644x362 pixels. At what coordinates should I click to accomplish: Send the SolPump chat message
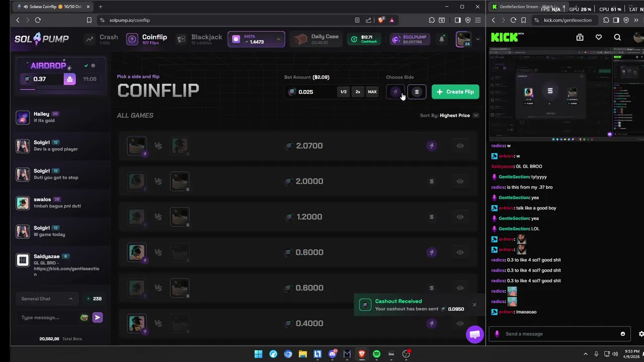[x=98, y=318]
